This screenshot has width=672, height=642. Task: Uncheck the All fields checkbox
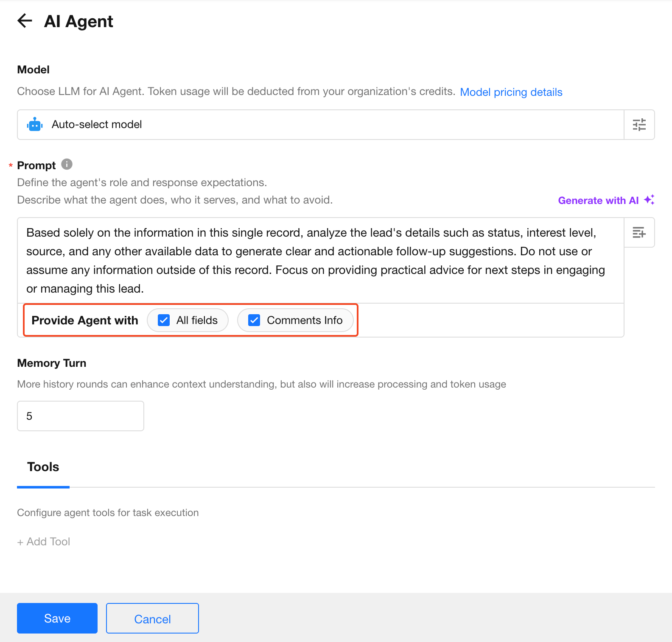click(164, 320)
